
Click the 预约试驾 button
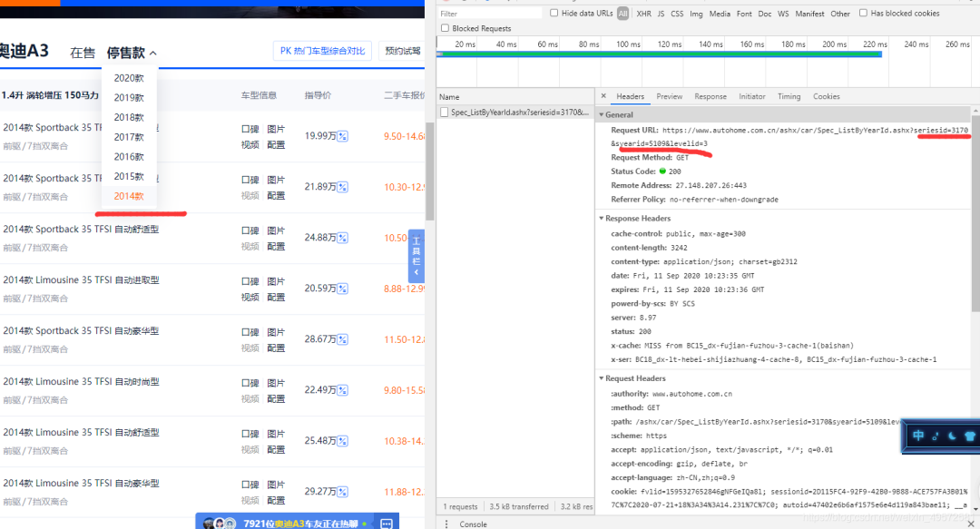coord(403,51)
